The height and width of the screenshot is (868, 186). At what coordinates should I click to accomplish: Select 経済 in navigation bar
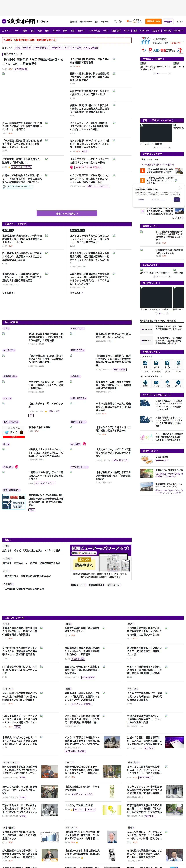tap(47, 31)
